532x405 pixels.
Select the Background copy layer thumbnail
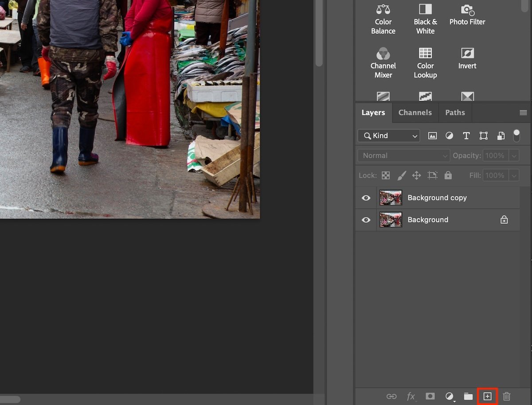(390, 198)
